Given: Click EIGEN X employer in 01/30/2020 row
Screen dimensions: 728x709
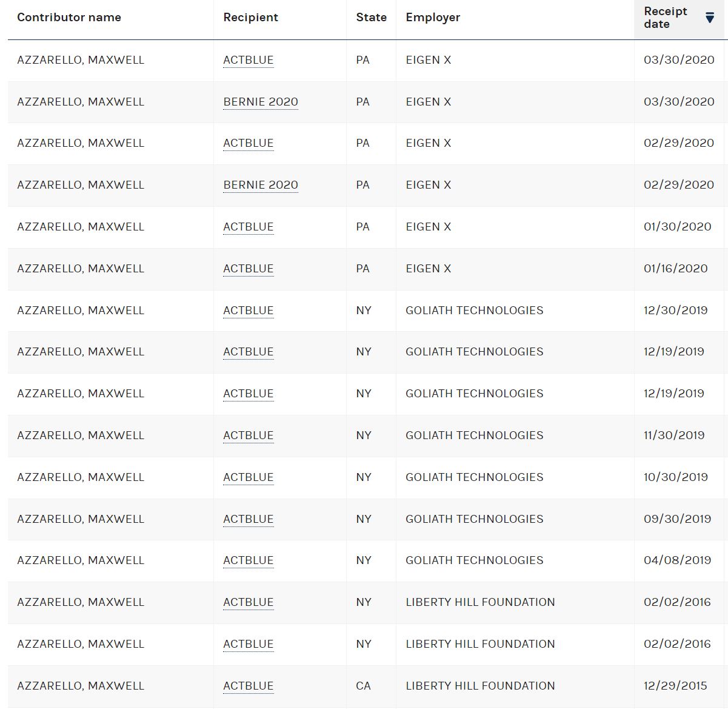Looking at the screenshot, I should (x=429, y=227).
